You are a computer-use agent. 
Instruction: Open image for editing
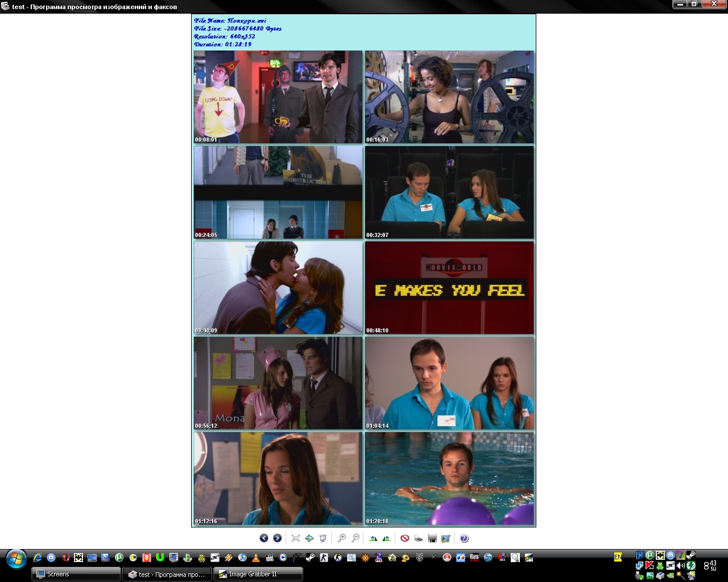pos(446,538)
